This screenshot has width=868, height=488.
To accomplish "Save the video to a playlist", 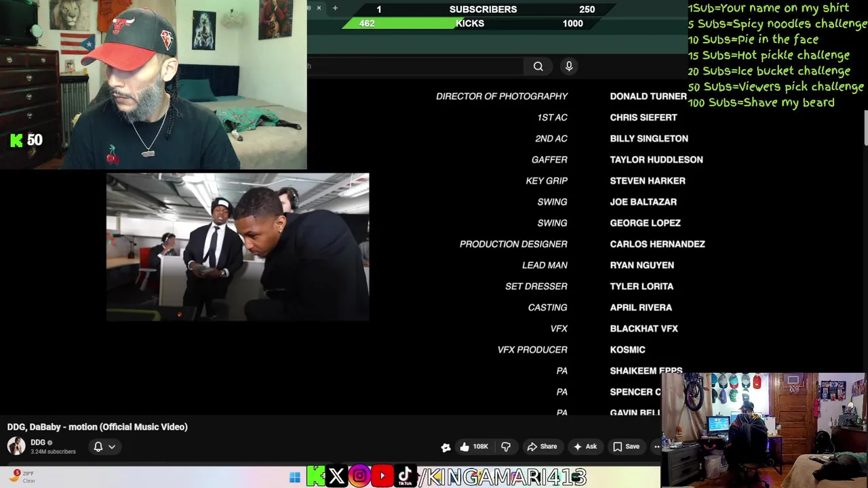I will click(626, 447).
